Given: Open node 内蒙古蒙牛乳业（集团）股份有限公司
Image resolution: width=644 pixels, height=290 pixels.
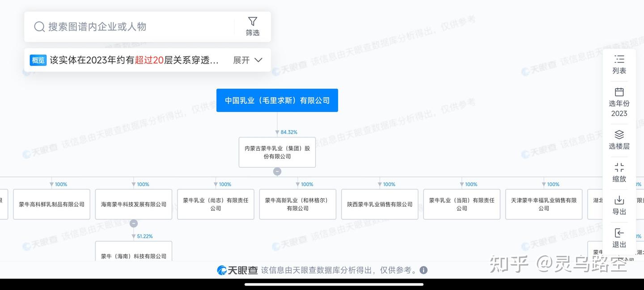Looking at the screenshot, I should click(277, 152).
